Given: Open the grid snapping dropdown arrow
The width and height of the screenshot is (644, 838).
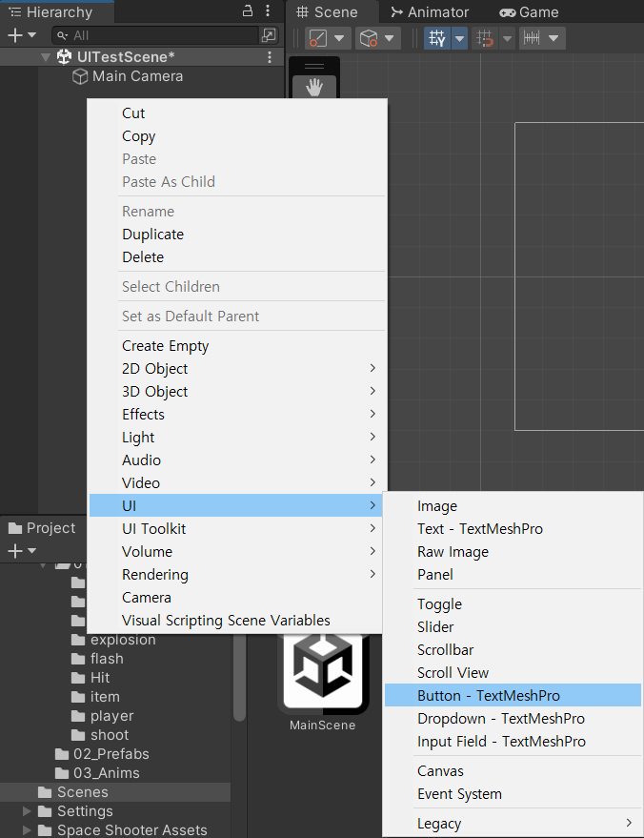Looking at the screenshot, I should (x=507, y=38).
